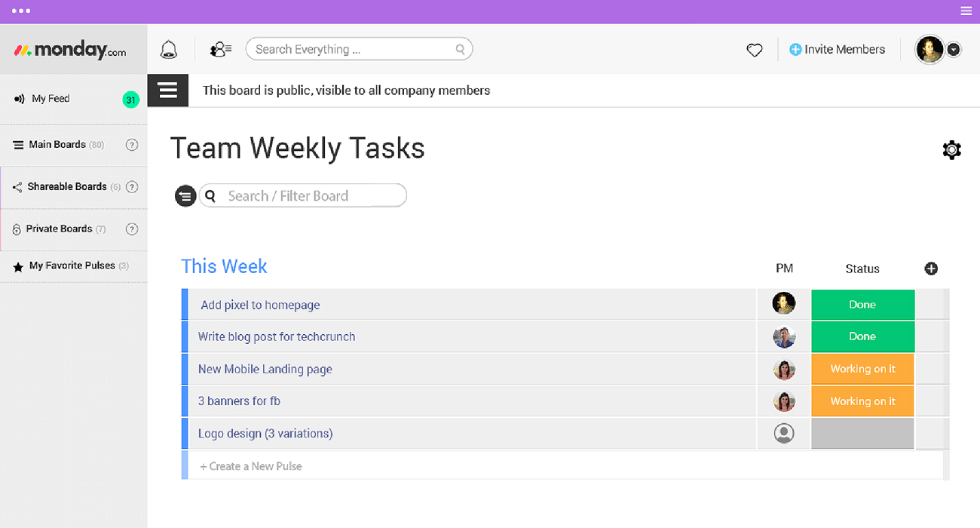The image size is (980, 528).
Task: Click the Invite Members button
Action: point(838,49)
